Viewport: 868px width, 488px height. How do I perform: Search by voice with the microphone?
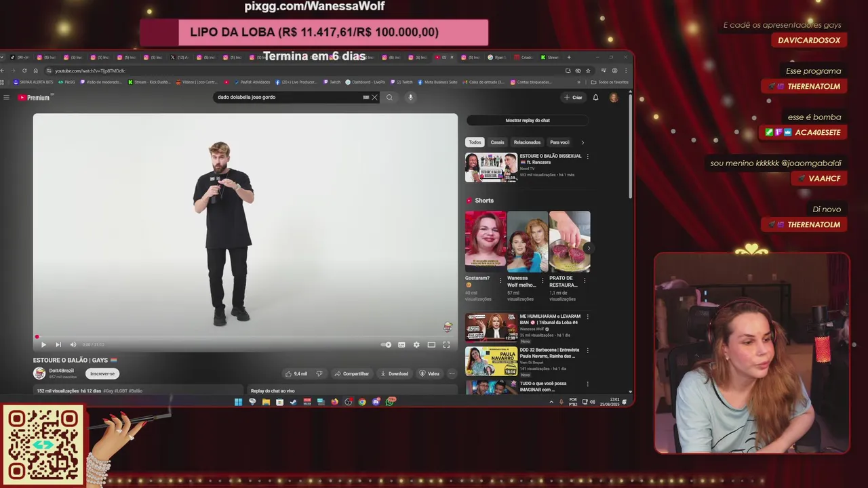click(410, 97)
